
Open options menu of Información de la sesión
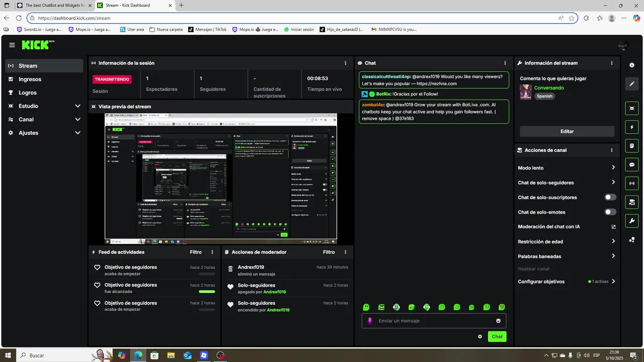click(345, 63)
